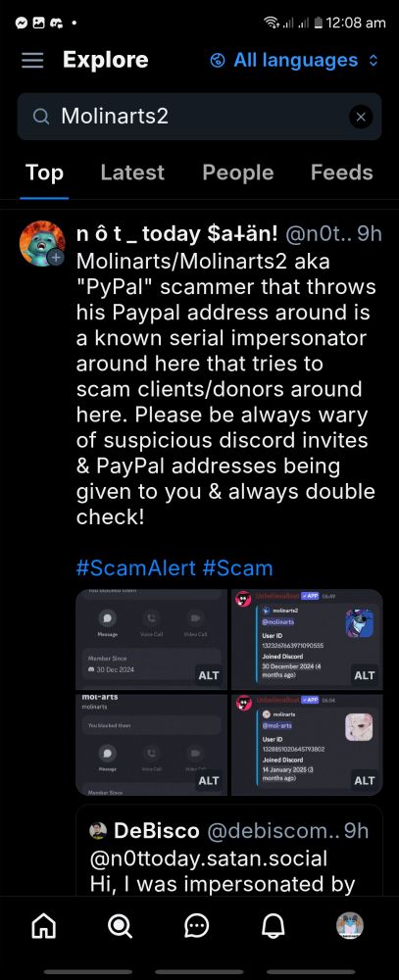
Task: View ALT text on molinarts2 User ID image
Action: coord(365,675)
